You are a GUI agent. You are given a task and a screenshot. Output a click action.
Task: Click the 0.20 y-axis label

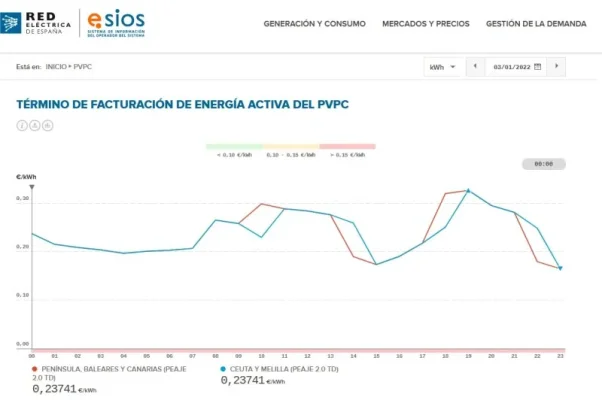click(x=23, y=247)
